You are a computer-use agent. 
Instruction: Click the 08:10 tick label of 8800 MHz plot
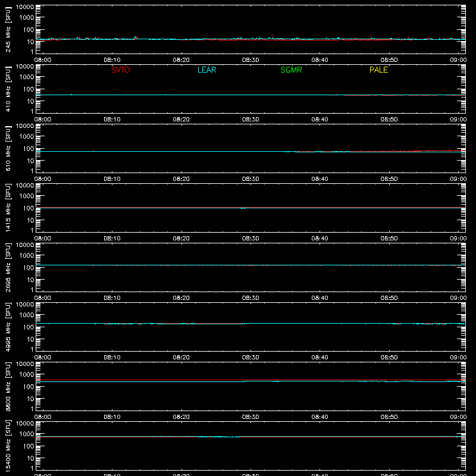click(112, 417)
